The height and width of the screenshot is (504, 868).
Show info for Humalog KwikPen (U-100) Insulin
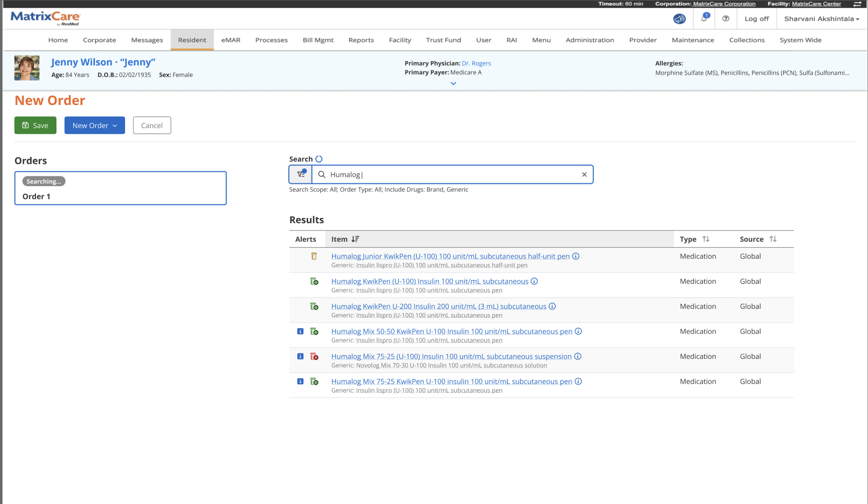point(534,281)
